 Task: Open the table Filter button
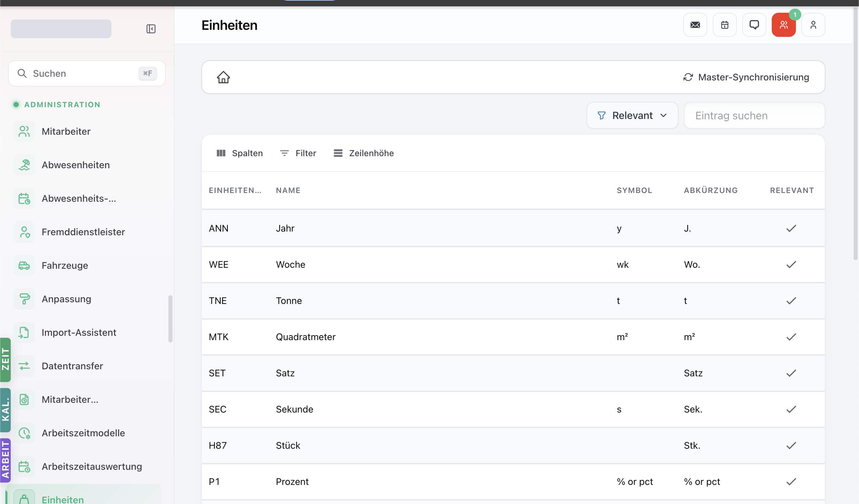coord(298,153)
